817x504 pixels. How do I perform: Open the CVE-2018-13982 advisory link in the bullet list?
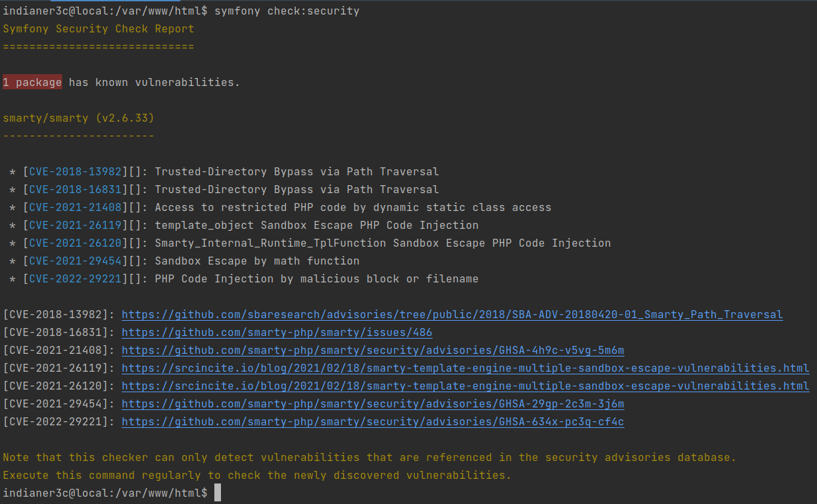click(x=75, y=172)
